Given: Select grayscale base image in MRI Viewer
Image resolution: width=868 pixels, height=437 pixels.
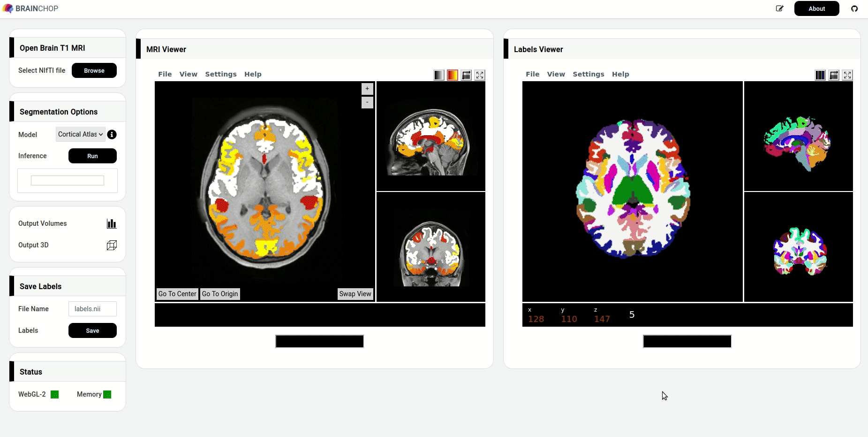Looking at the screenshot, I should (438, 75).
